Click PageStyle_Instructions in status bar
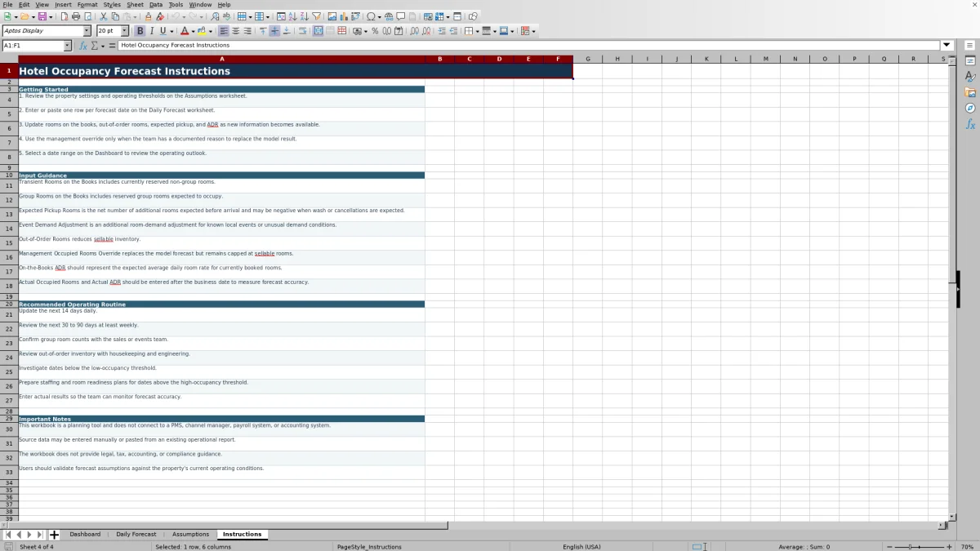Viewport: 980px width, 551px height. (x=369, y=547)
